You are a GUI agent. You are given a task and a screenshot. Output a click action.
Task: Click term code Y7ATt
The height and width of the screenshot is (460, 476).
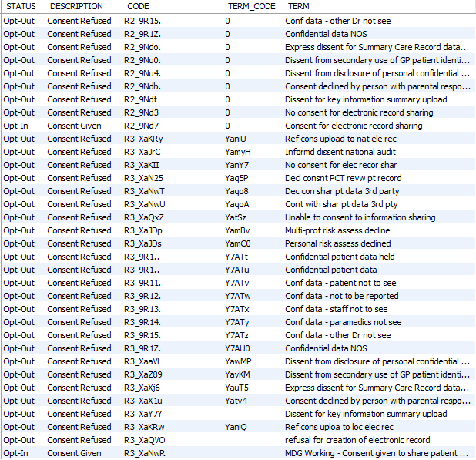(x=236, y=257)
